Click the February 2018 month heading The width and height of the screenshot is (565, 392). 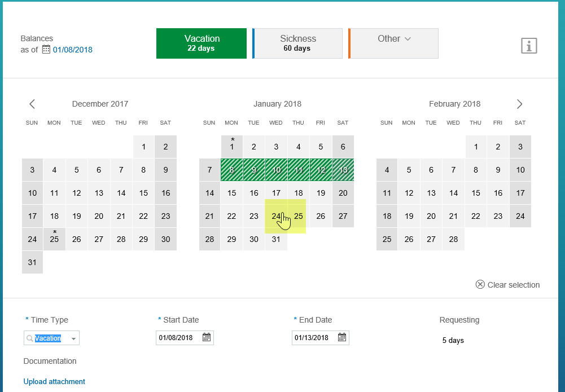click(x=455, y=104)
